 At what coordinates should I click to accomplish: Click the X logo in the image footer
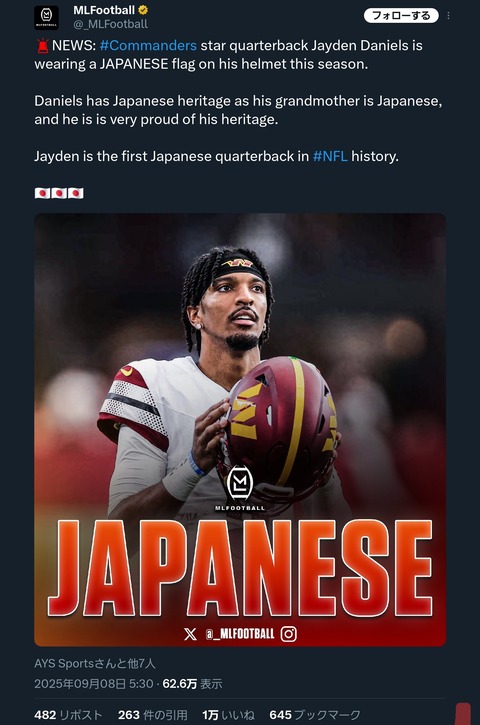tap(190, 633)
